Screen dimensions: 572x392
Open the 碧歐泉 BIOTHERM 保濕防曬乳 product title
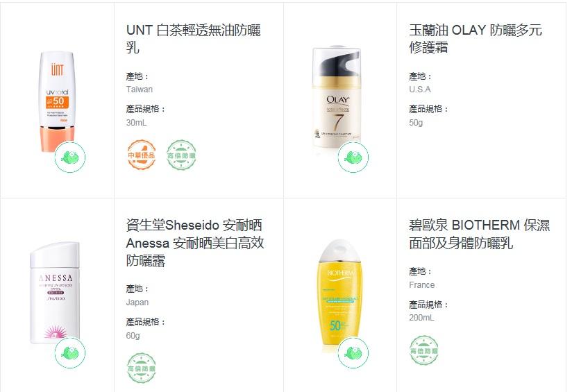480,234
